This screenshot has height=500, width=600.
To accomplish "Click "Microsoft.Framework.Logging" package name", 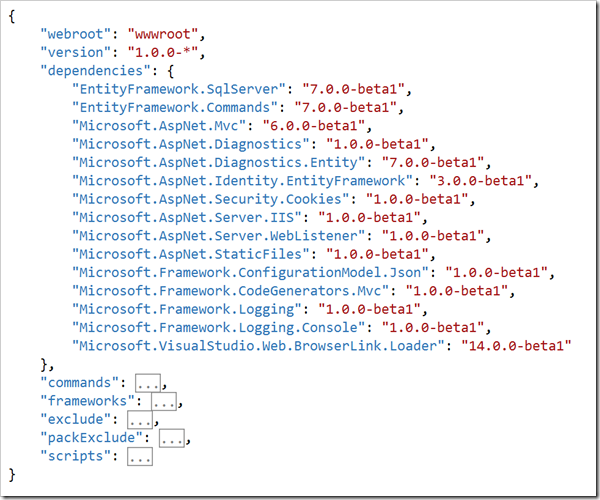I will [187, 309].
